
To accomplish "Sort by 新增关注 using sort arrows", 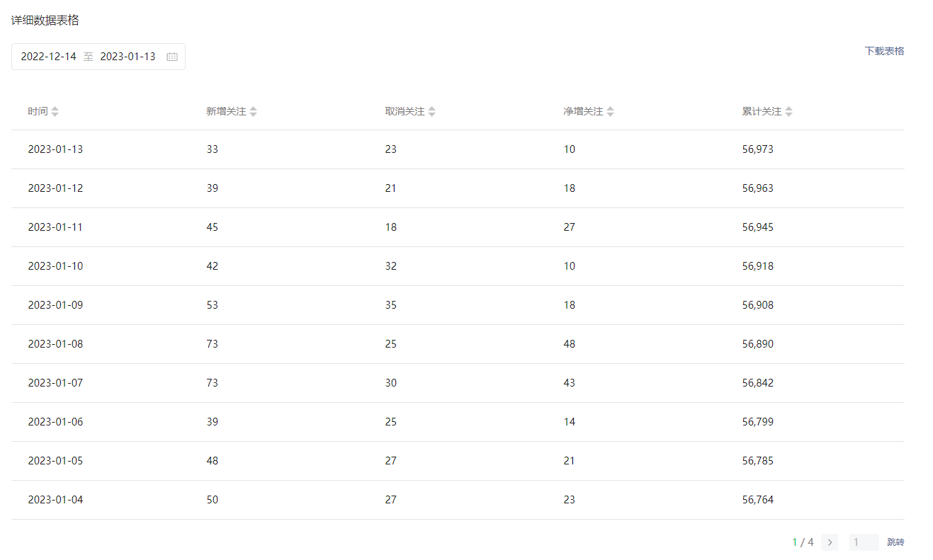I will (254, 112).
